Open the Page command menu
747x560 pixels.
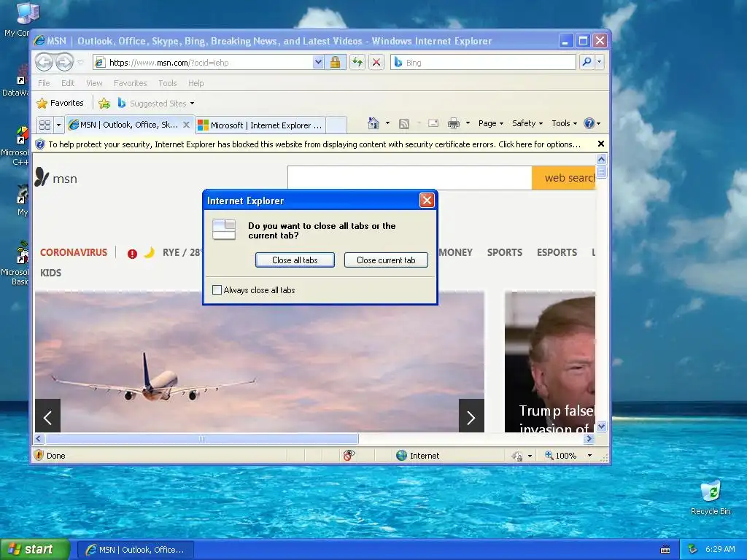point(491,123)
